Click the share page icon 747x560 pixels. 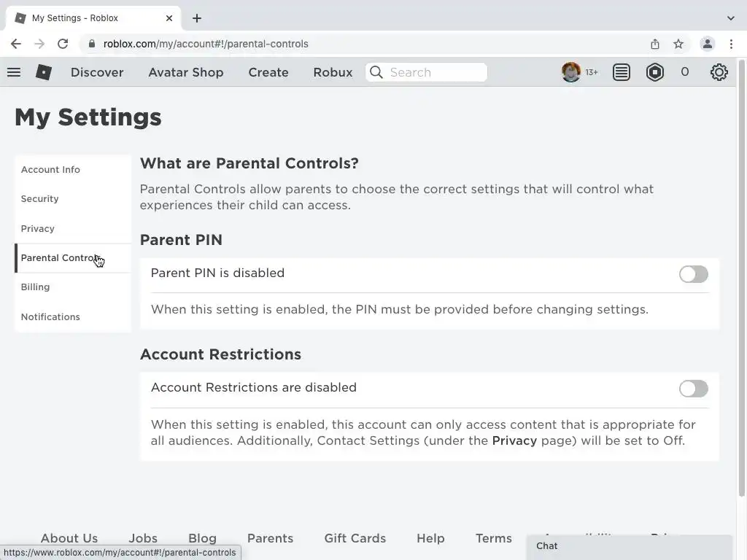655,44
